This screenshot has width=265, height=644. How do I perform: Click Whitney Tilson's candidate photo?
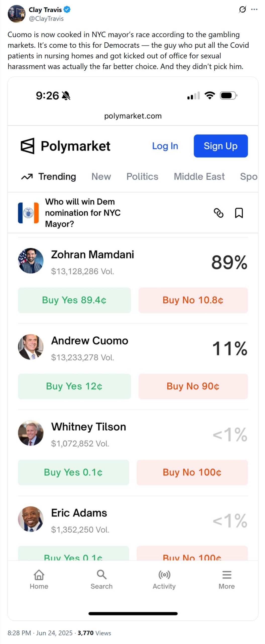tap(31, 433)
